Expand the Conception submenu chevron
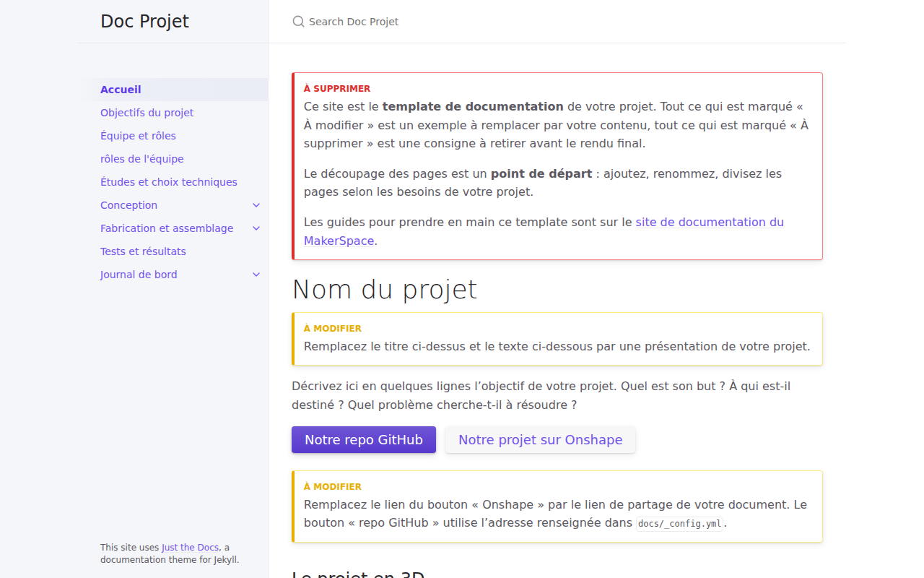The height and width of the screenshot is (578, 924). (256, 205)
